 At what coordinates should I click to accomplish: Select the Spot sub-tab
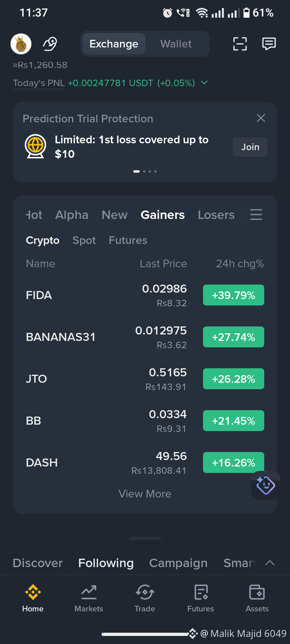(84, 240)
